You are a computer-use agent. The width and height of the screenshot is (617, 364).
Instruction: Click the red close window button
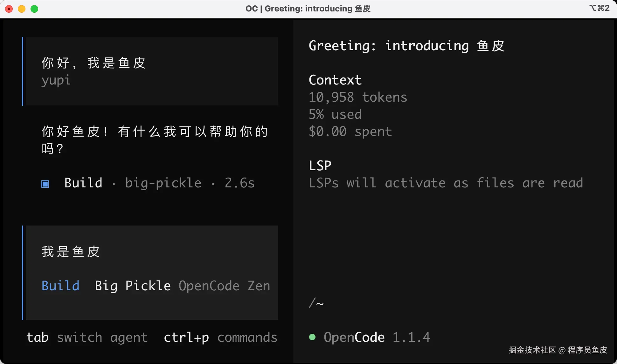click(x=9, y=9)
